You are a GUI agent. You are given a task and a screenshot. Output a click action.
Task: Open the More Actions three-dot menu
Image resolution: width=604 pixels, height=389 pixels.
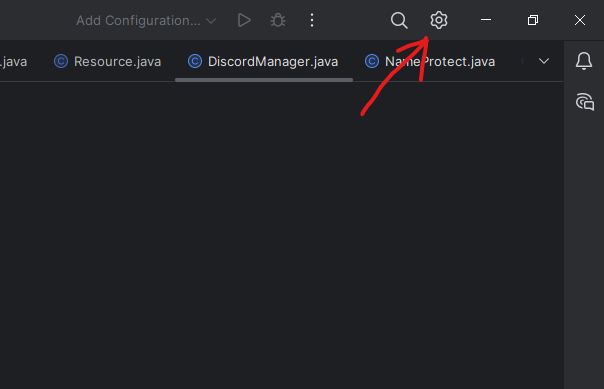point(312,20)
